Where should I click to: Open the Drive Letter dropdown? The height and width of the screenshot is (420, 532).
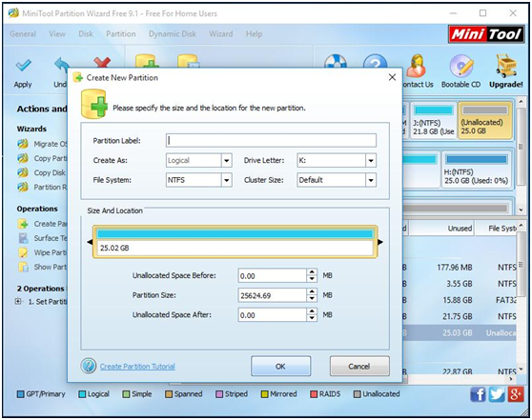click(371, 160)
